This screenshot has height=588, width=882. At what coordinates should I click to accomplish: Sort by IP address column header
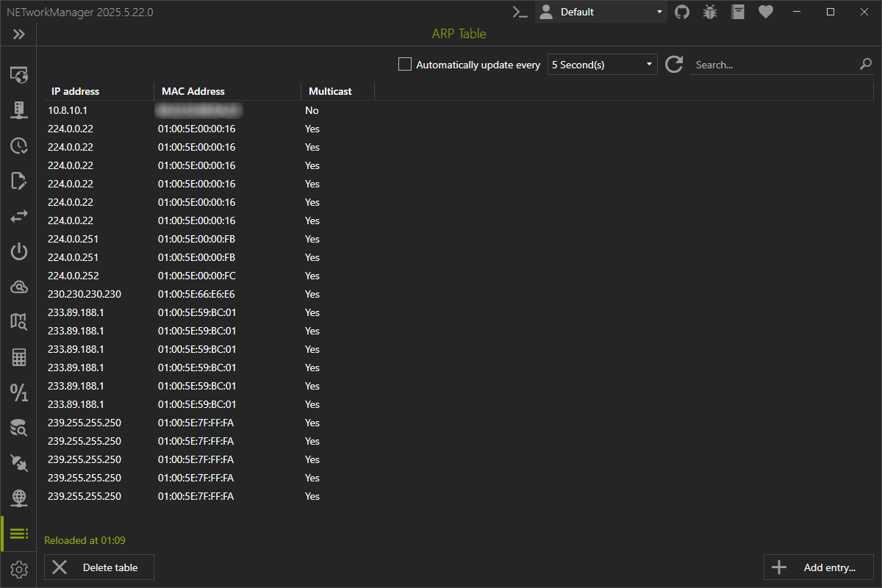pyautogui.click(x=75, y=91)
